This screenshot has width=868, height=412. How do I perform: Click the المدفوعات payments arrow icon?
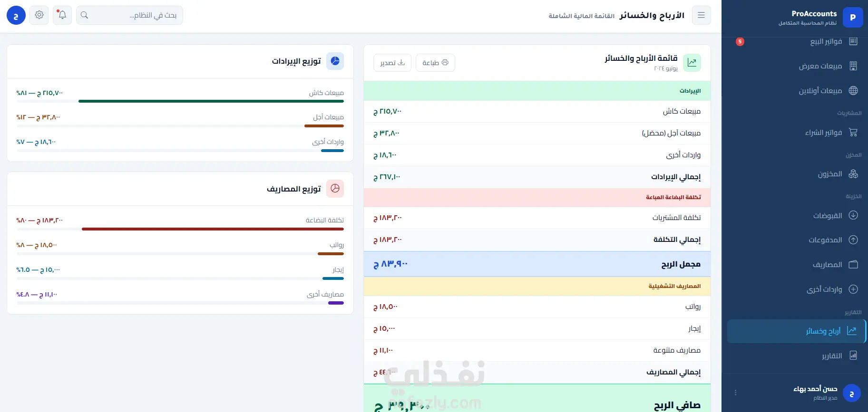click(853, 240)
